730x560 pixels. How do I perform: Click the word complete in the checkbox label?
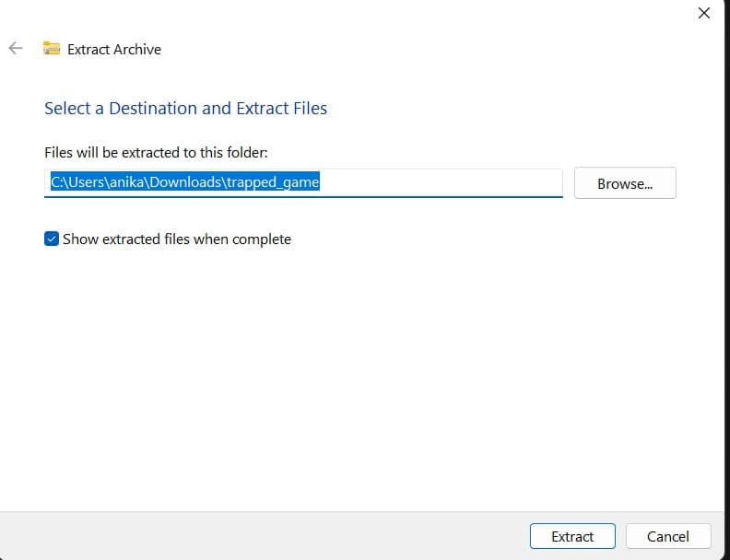pyautogui.click(x=262, y=239)
